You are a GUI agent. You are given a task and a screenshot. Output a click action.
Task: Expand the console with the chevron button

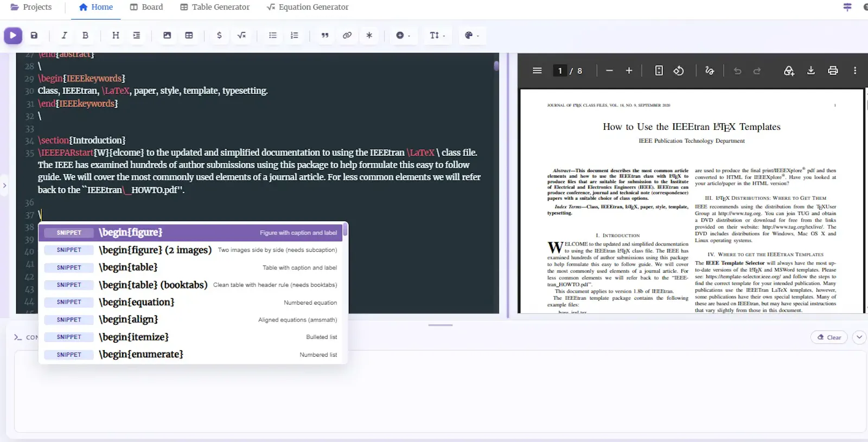tap(859, 337)
